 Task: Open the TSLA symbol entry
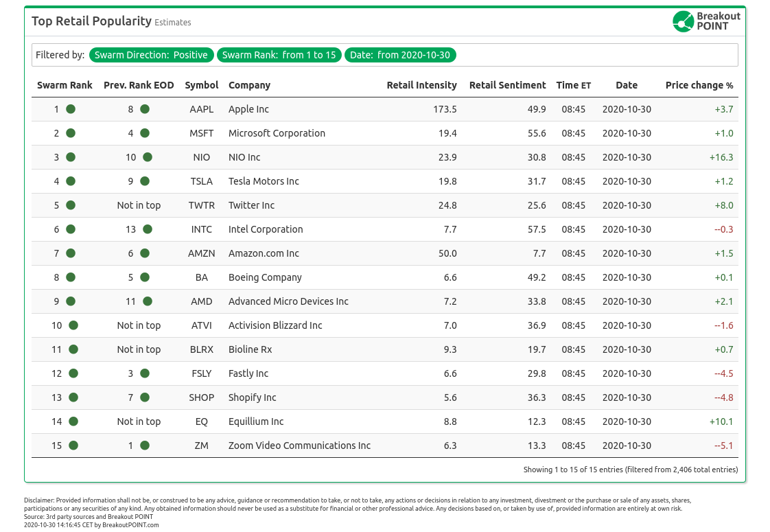point(202,181)
